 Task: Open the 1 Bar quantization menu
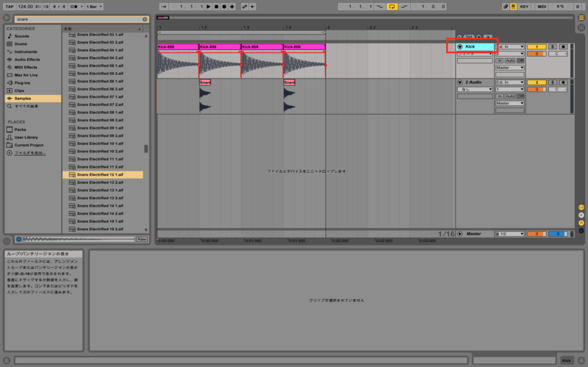(x=94, y=7)
